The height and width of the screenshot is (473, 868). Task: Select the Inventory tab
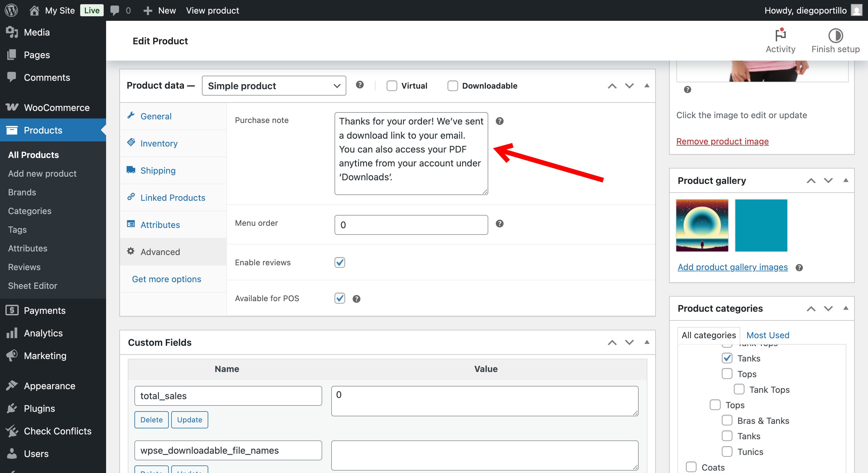tap(159, 143)
